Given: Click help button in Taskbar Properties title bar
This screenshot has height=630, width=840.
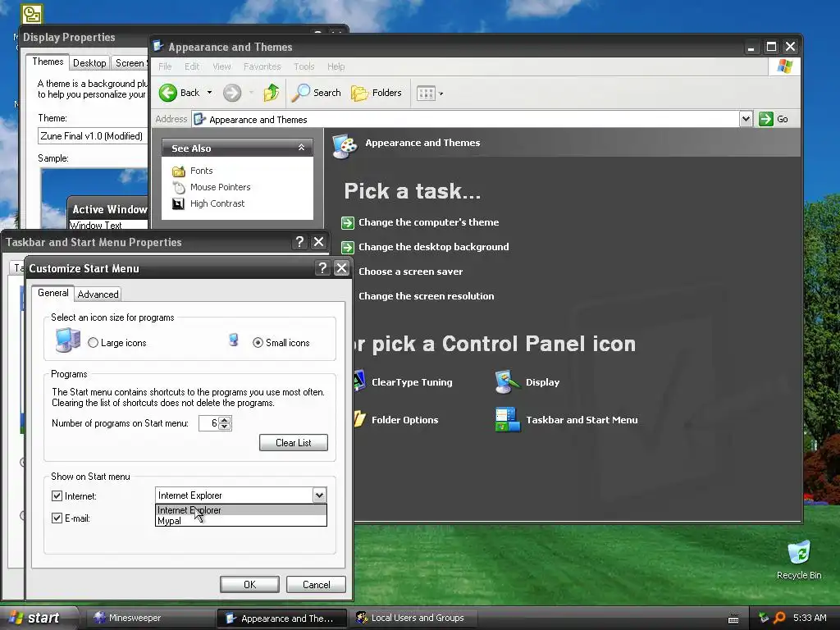Looking at the screenshot, I should [x=299, y=242].
